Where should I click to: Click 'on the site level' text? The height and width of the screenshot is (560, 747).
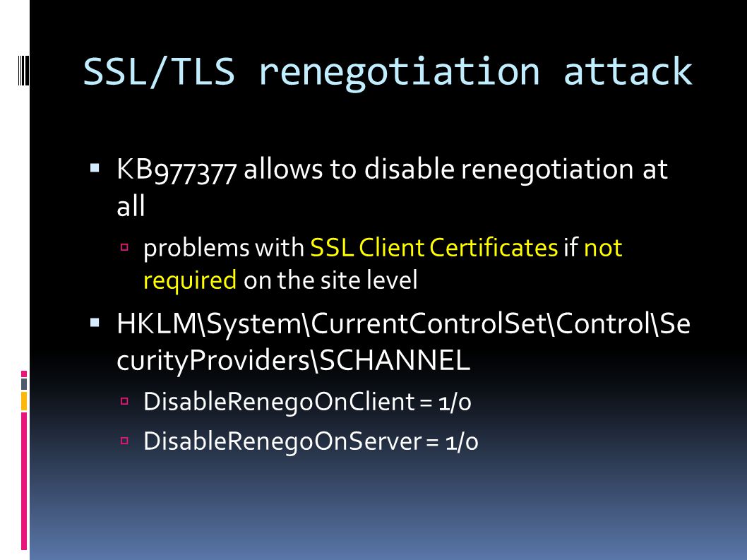[330, 280]
